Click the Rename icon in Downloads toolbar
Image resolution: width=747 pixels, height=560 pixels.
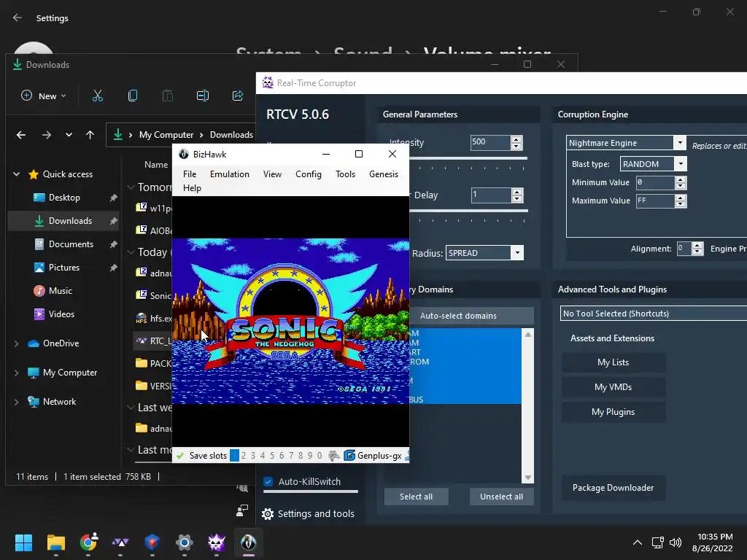click(x=203, y=96)
